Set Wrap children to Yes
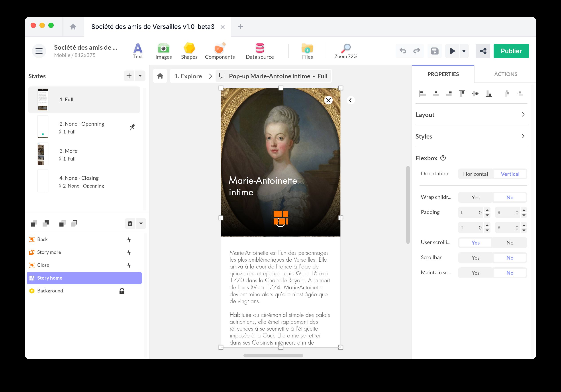Viewport: 561px width, 392px height. 475,198
